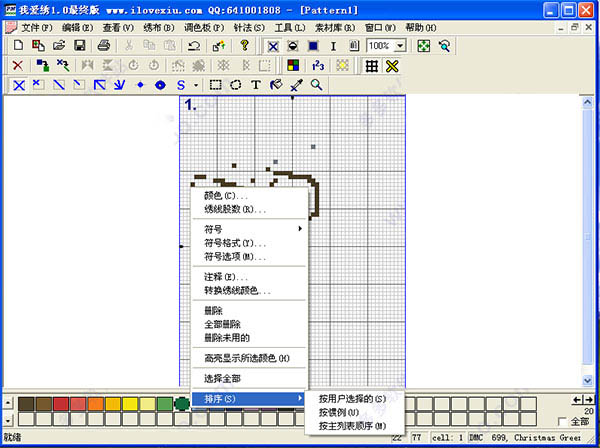Click the yellow question mark Help icon
Viewport: 600px width, 448px height.
tap(245, 46)
